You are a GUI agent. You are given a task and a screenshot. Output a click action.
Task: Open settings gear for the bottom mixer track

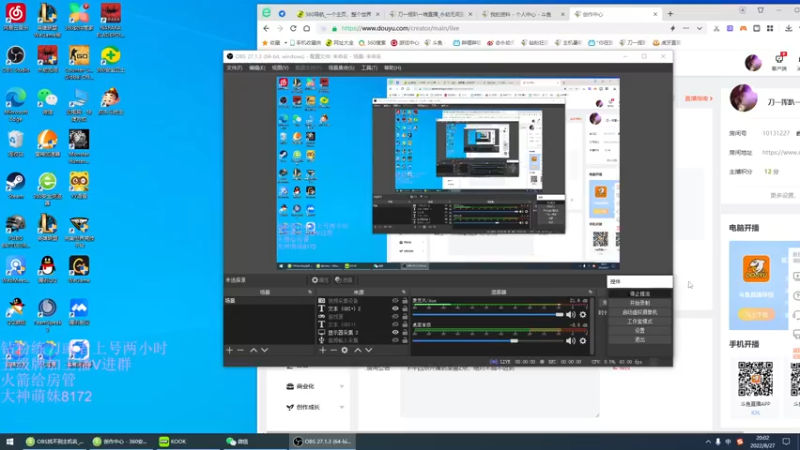583,341
